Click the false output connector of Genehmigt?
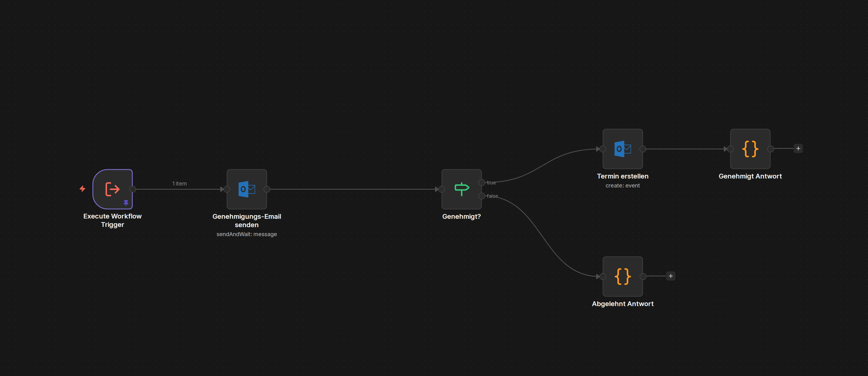868x376 pixels. (482, 196)
